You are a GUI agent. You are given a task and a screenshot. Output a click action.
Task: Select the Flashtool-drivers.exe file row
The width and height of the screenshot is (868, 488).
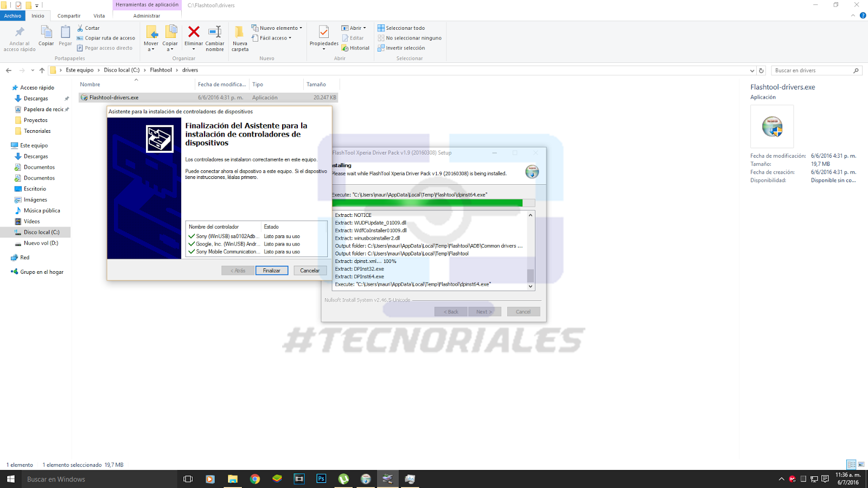(x=208, y=98)
